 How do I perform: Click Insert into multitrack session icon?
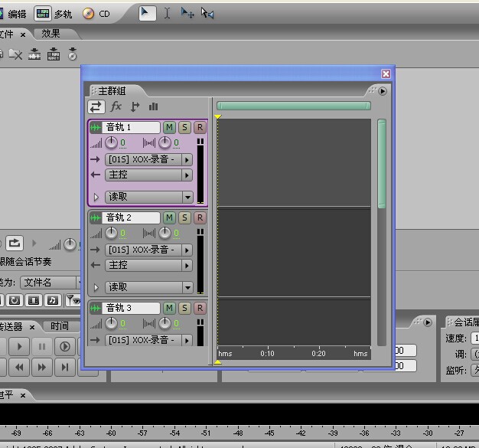tap(54, 54)
